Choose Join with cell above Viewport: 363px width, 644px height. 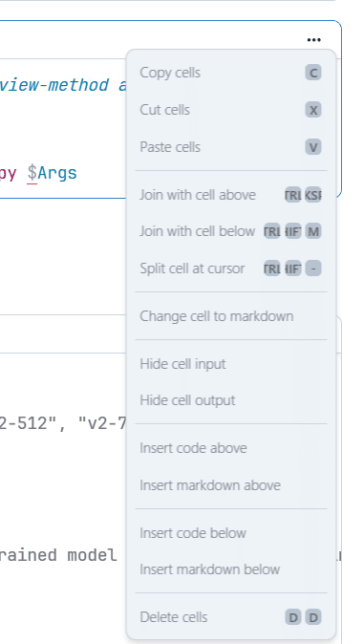231,195
